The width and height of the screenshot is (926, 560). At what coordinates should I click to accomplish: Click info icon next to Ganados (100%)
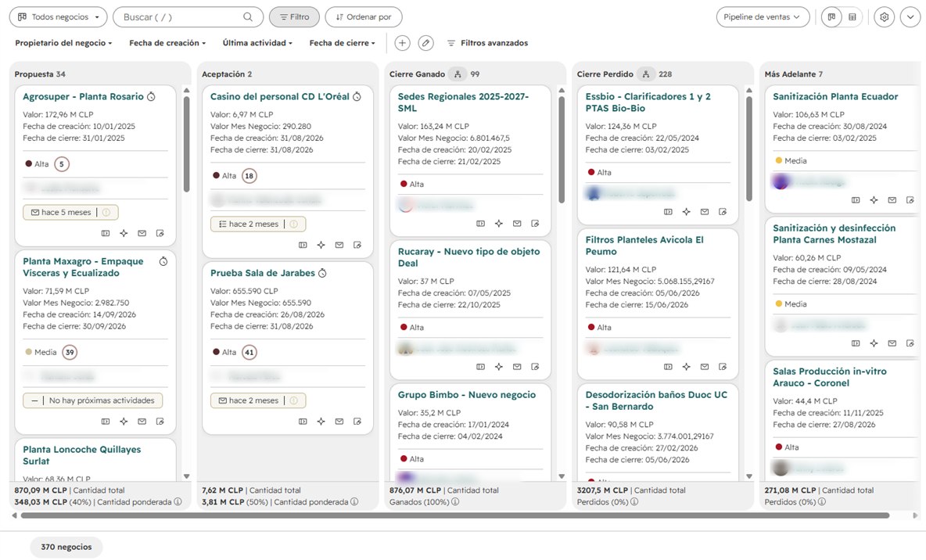tap(455, 502)
